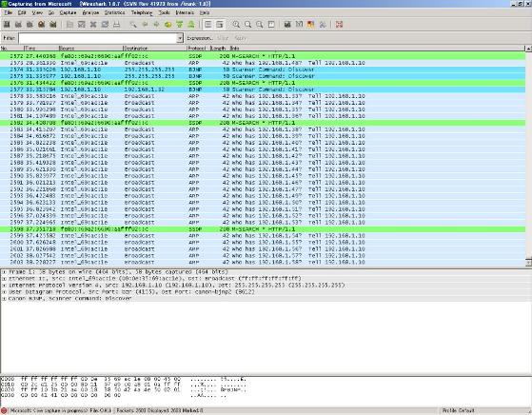The image size is (532, 415).
Task: Select packet 2598 SSDP M-SEARCH row
Action: tap(263, 229)
